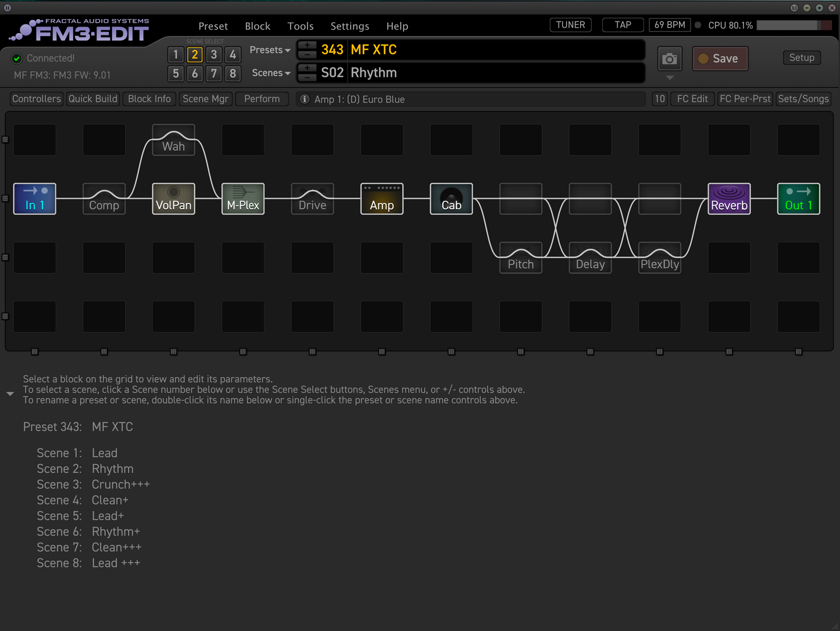Select the Wah block

click(173, 140)
